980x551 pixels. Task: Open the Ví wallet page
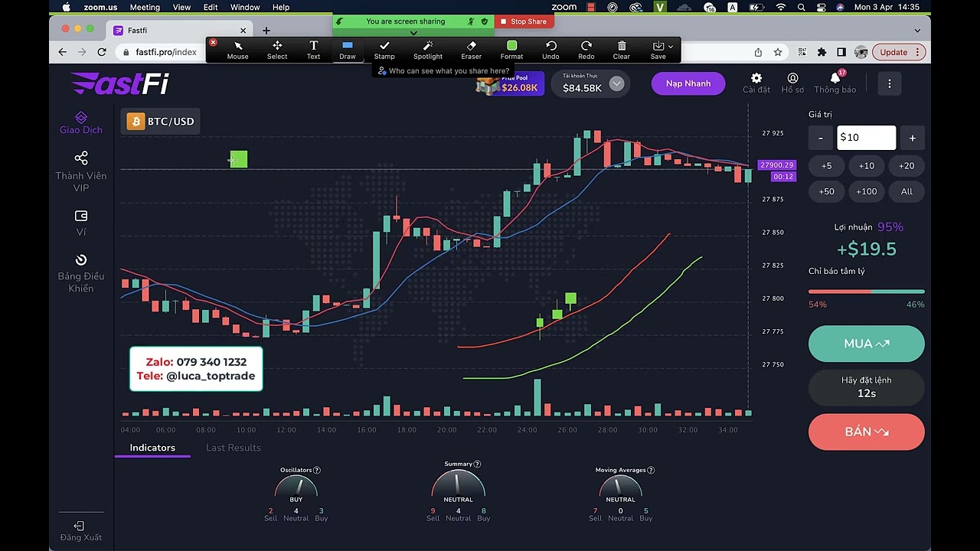[x=81, y=223]
